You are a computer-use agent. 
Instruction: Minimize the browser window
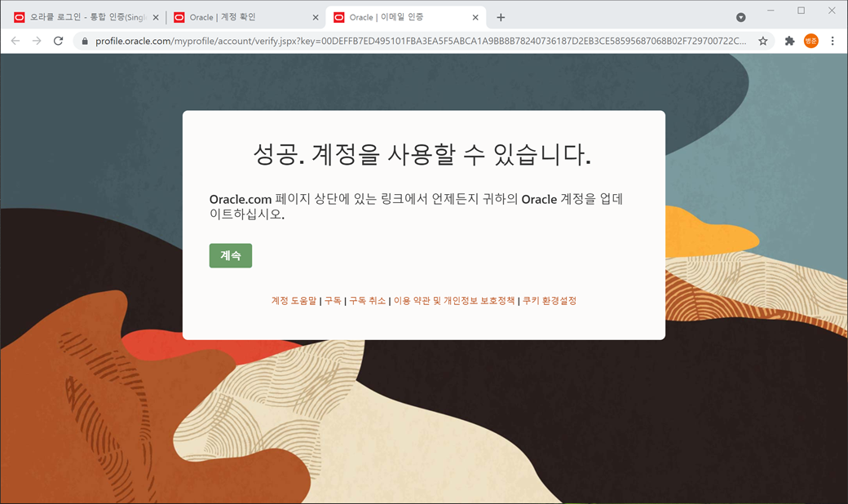click(771, 11)
